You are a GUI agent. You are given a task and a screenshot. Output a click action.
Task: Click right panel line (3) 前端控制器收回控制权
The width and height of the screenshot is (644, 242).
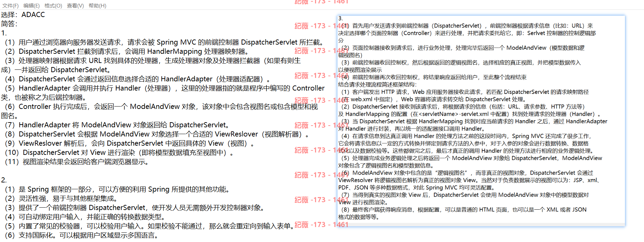click(461, 63)
